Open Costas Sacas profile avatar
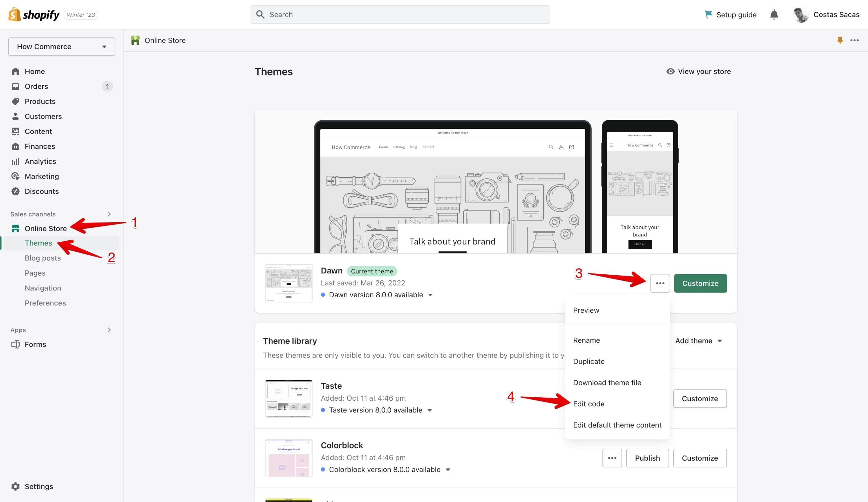This screenshot has width=868, height=502. 801,14
